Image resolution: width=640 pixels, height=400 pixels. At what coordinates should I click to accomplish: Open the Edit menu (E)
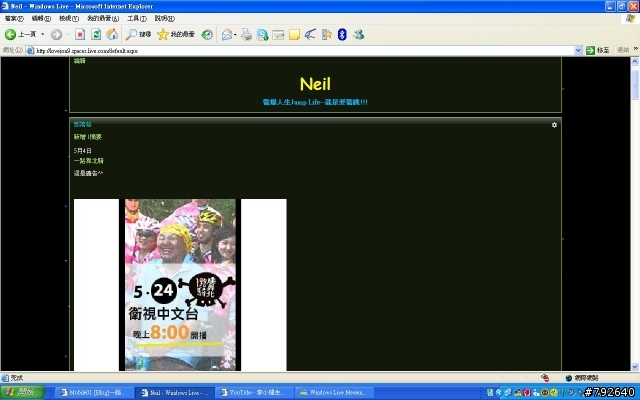41,18
